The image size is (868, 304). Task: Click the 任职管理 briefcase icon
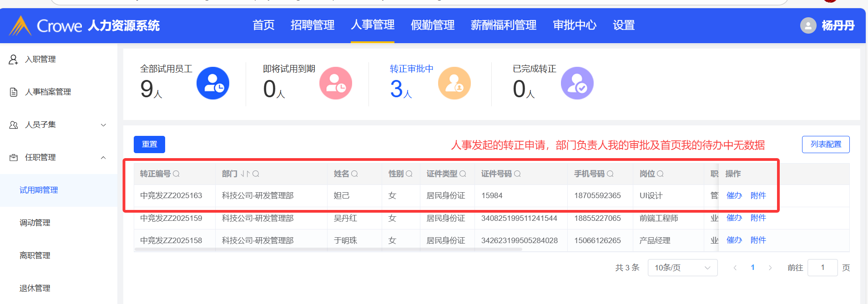14,158
